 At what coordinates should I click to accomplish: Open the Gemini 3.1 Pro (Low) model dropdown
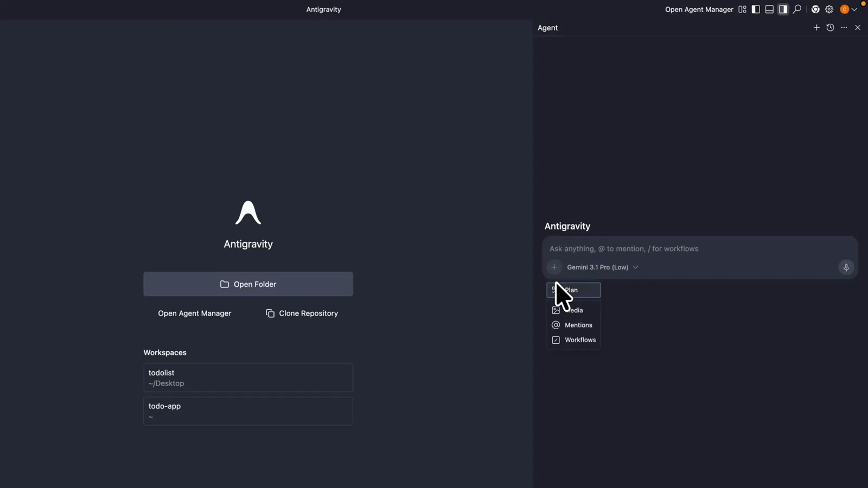602,267
